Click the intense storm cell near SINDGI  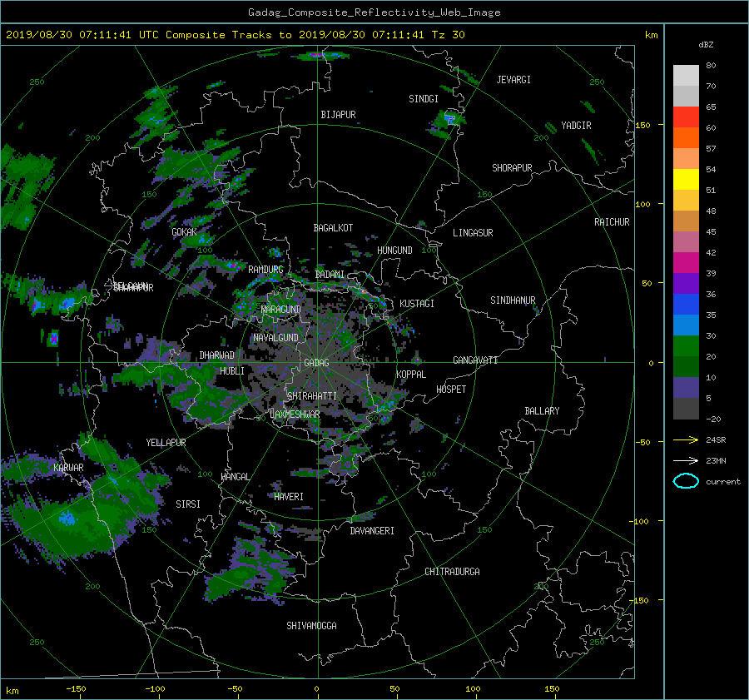(x=449, y=118)
